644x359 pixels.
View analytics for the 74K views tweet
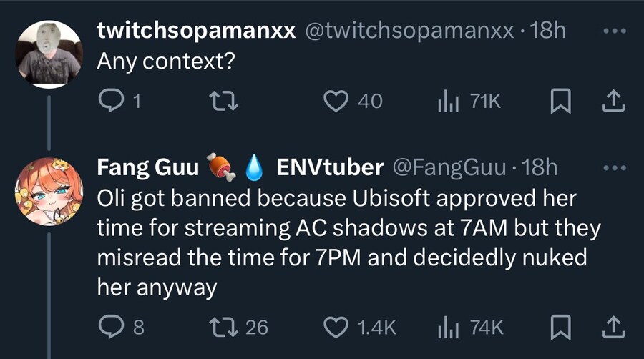click(x=447, y=327)
